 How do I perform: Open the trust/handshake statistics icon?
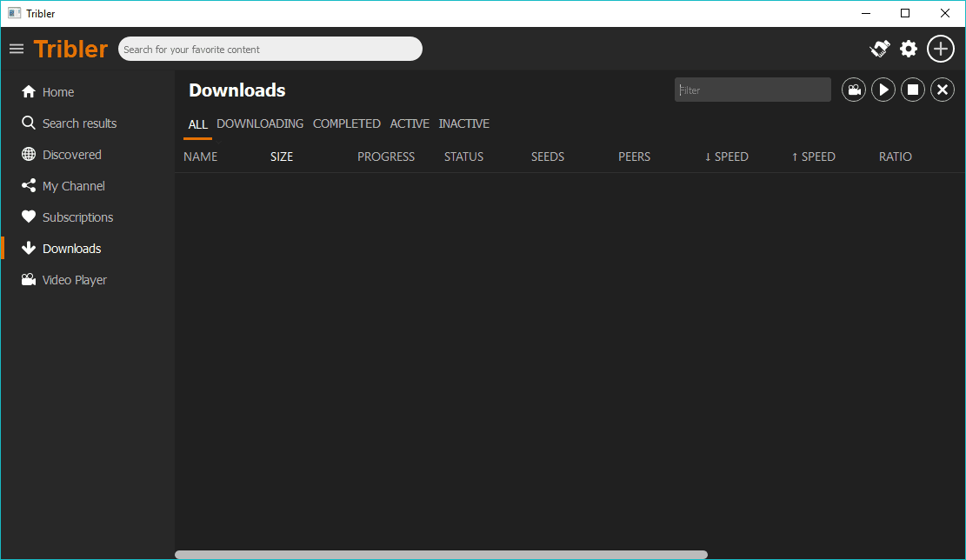coord(880,49)
